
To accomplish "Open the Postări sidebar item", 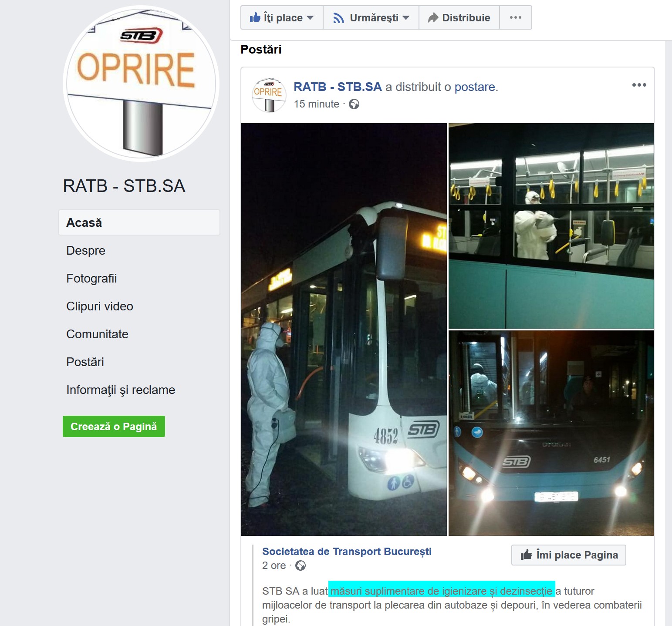I will pos(85,362).
